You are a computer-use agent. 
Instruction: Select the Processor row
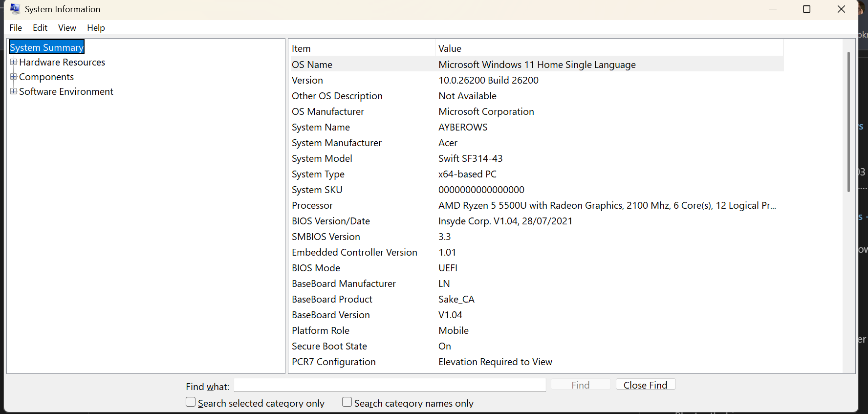click(537, 205)
